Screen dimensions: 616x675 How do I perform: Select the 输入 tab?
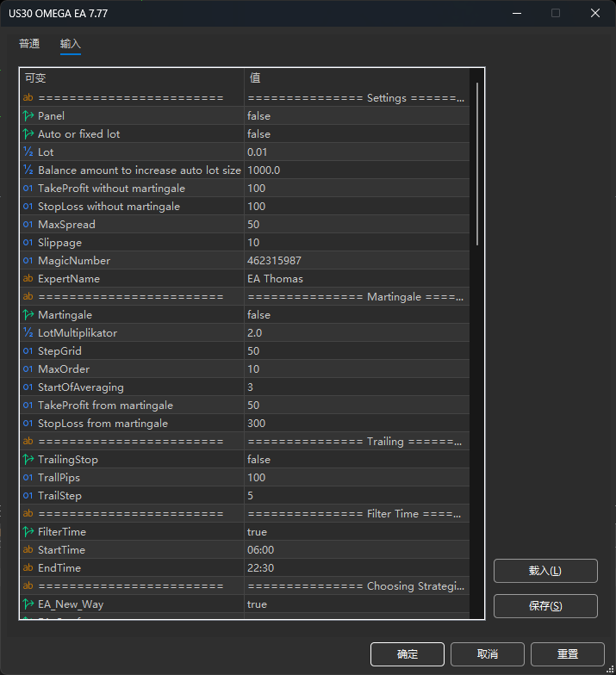pos(71,44)
